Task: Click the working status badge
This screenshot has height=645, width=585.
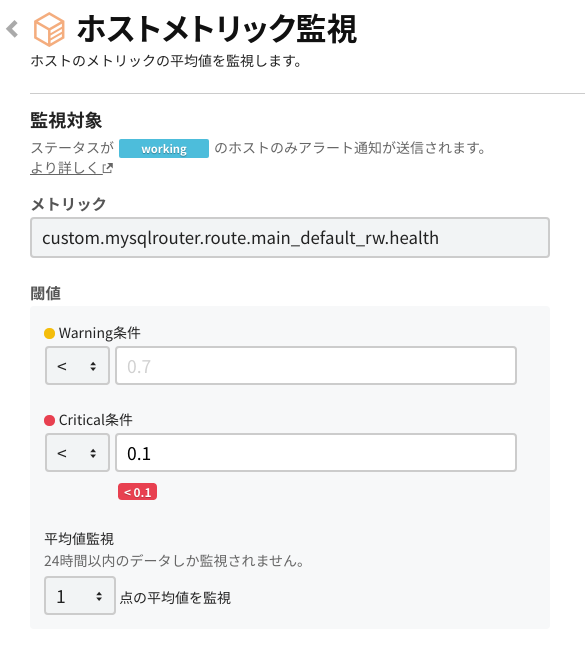Action: click(164, 148)
